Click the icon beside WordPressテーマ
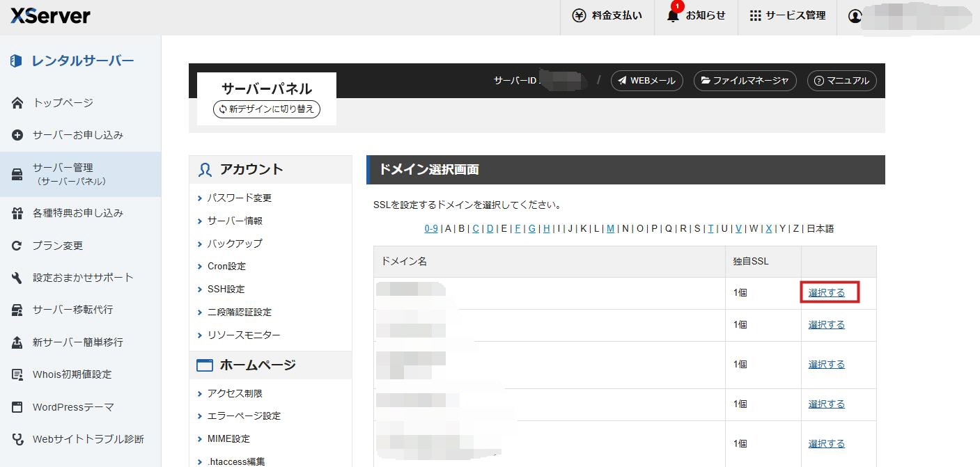Screen dimensions: 980x467 pyautogui.click(x=17, y=407)
